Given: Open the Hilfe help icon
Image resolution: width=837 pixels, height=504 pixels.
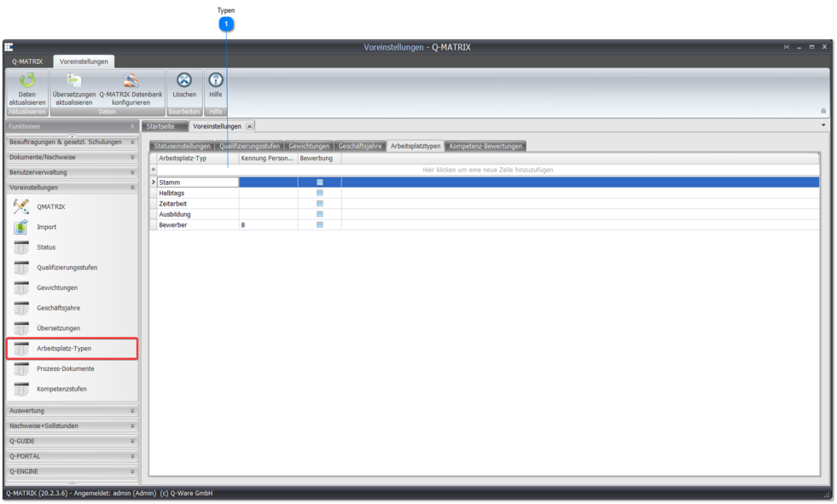Looking at the screenshot, I should pyautogui.click(x=216, y=80).
